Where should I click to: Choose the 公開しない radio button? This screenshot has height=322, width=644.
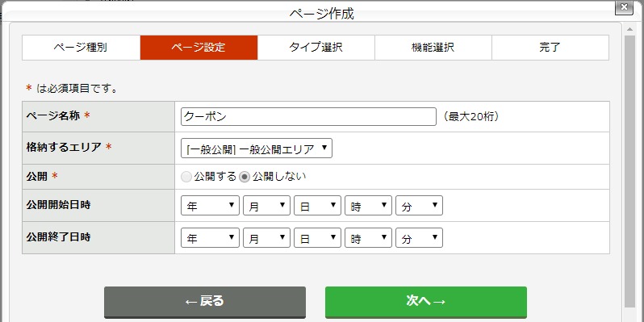[245, 177]
